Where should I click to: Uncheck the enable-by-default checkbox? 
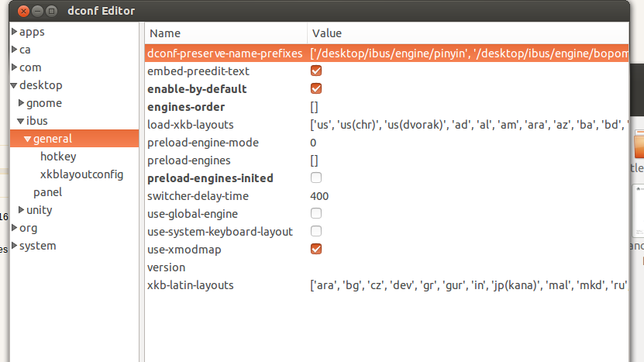(316, 88)
